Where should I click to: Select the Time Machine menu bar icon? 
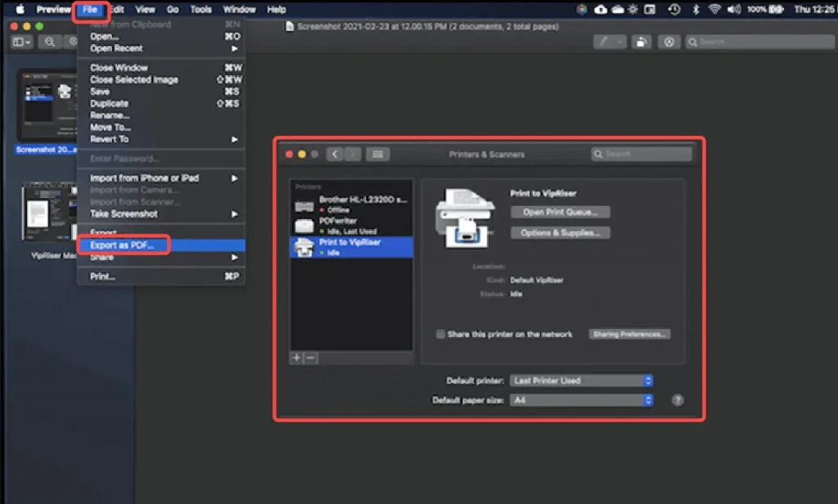[674, 10]
